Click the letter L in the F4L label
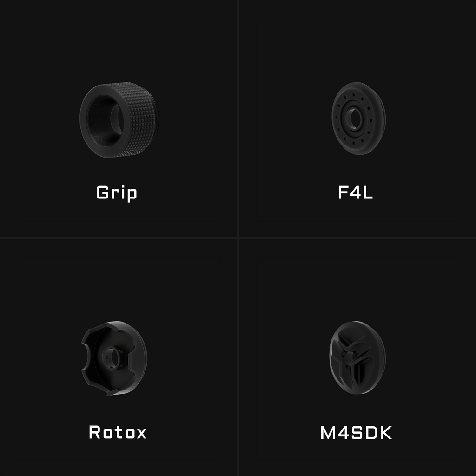 pos(368,192)
